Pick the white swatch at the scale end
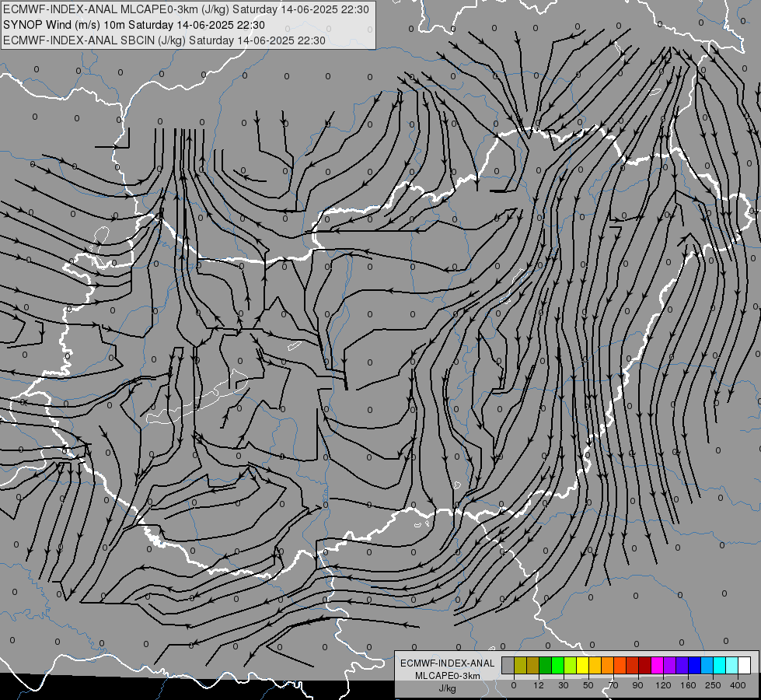The image size is (761, 700). coord(745,665)
